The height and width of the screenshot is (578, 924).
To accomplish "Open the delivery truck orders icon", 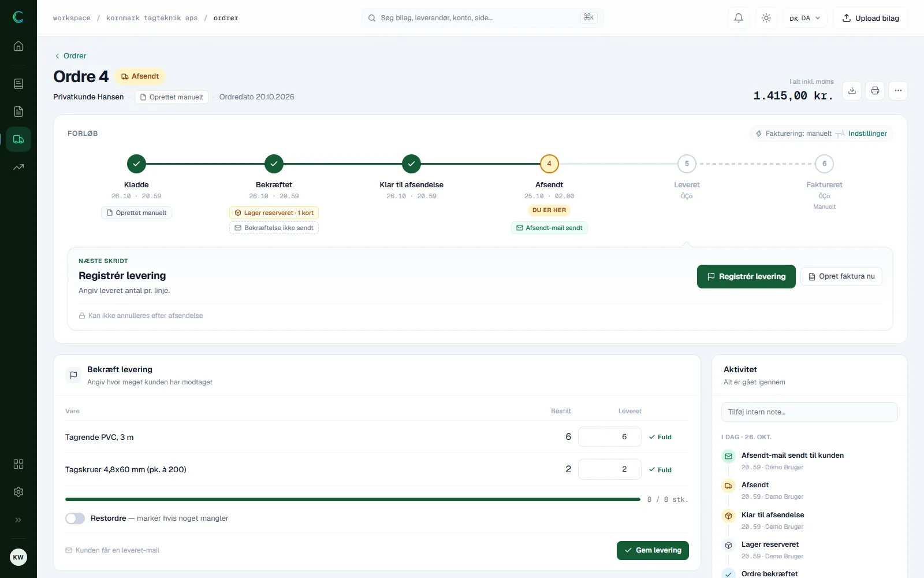I will 18,139.
